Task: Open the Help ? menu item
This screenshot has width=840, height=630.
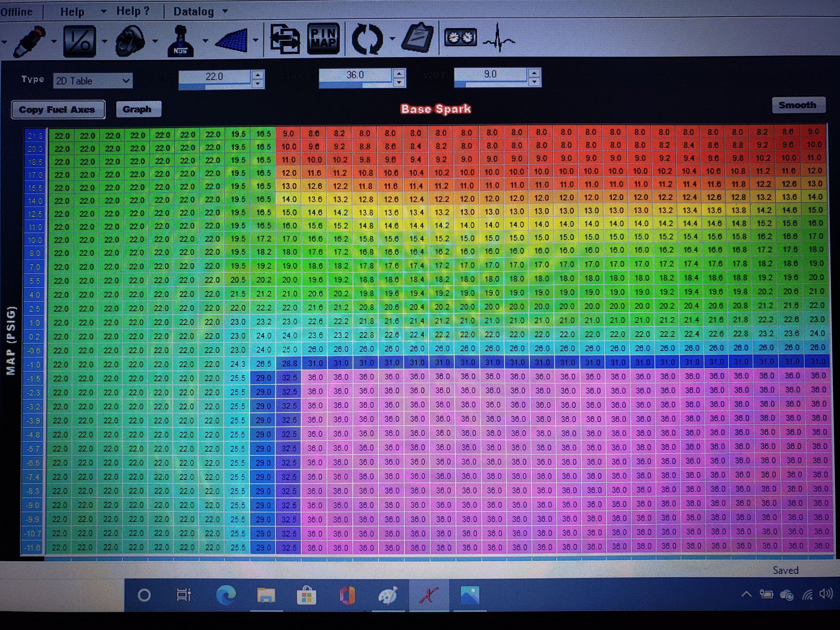Action: pos(133,11)
